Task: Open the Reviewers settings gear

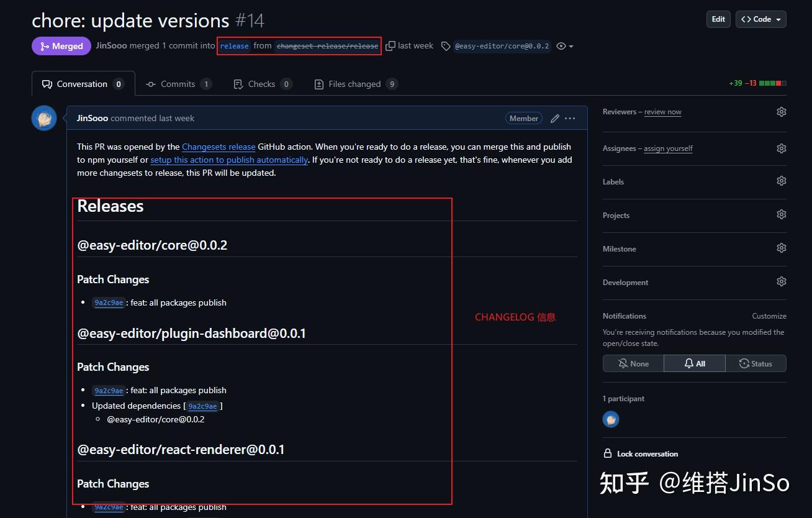Action: [x=781, y=111]
